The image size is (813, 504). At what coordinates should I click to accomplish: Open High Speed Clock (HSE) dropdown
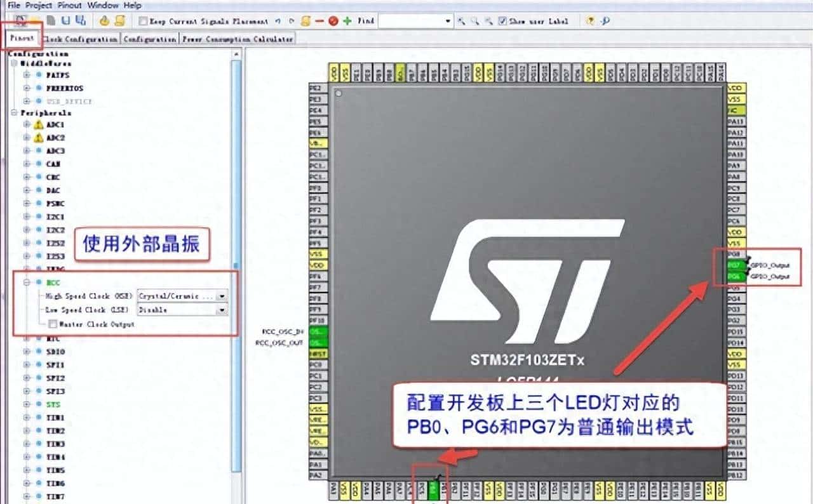[222, 296]
